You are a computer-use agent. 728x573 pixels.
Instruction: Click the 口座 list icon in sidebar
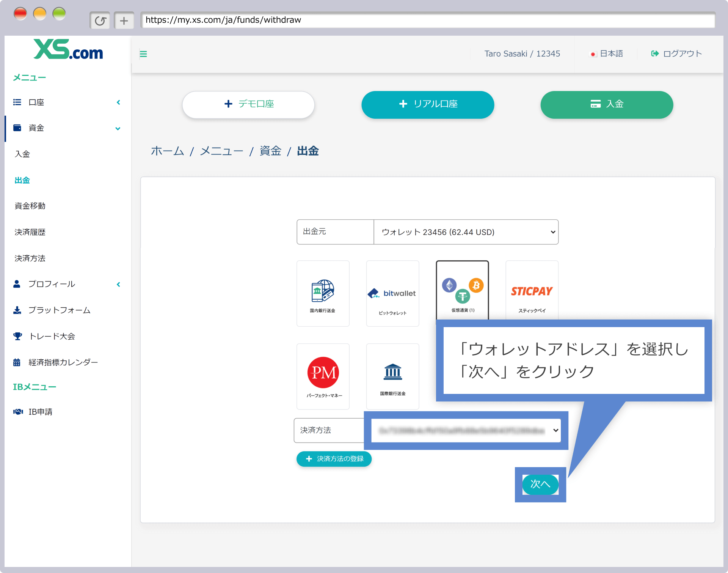[x=17, y=102]
